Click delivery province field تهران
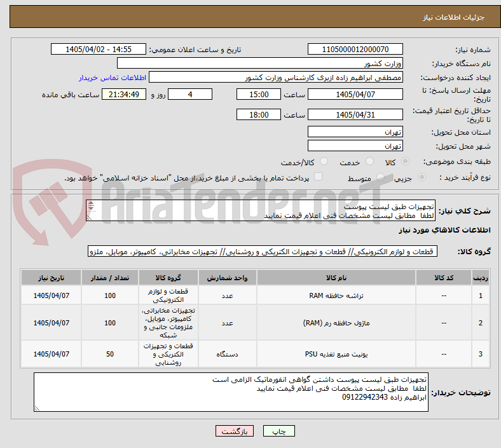The width and height of the screenshot is (501, 448). coord(355,132)
